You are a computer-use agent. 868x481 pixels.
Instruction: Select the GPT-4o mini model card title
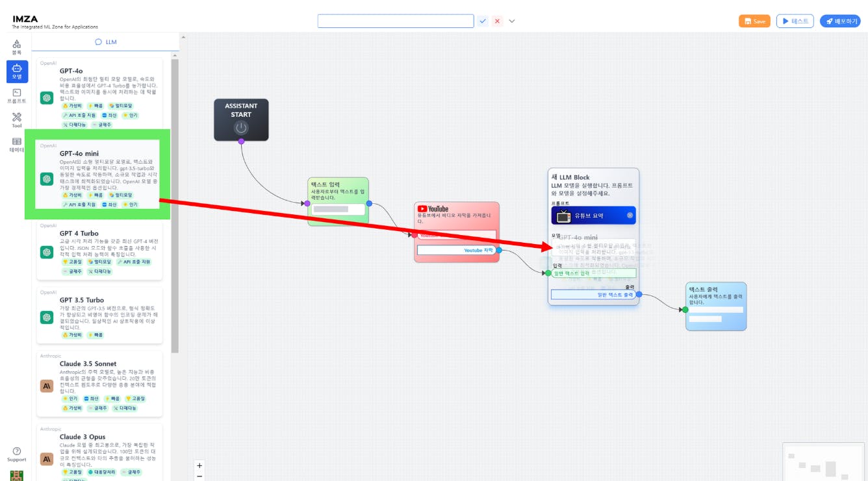point(79,153)
